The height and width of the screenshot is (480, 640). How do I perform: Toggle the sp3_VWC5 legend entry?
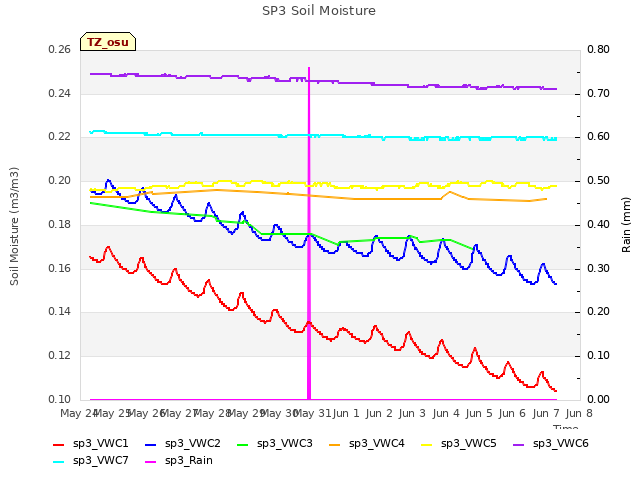pyautogui.click(x=459, y=444)
